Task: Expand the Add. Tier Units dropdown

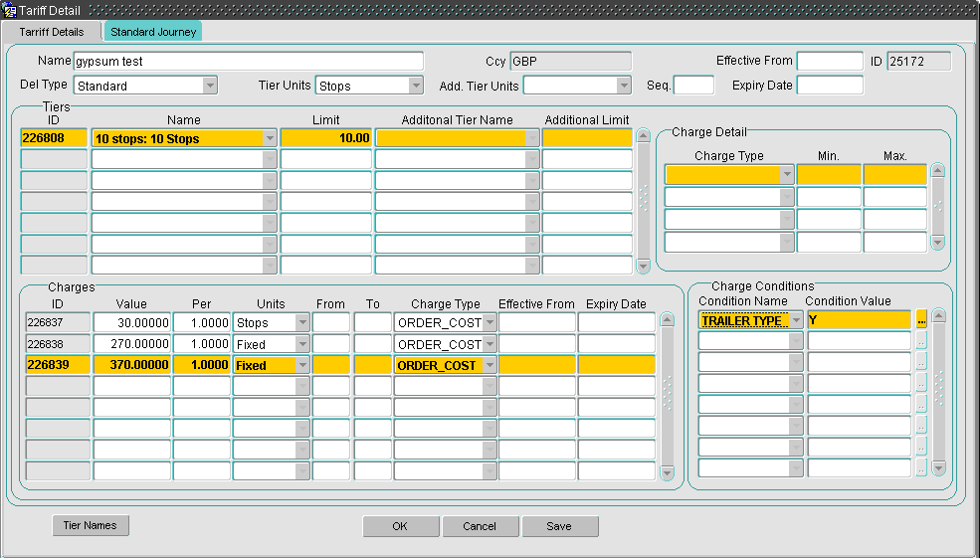Action: pos(623,86)
